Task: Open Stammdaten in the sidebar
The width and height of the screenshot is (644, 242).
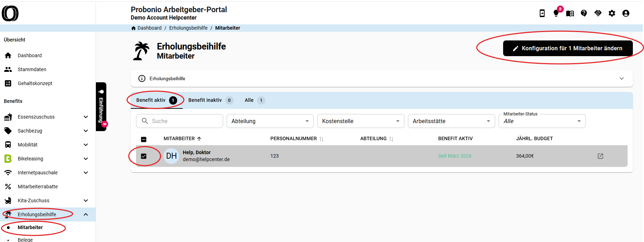Action: click(32, 69)
